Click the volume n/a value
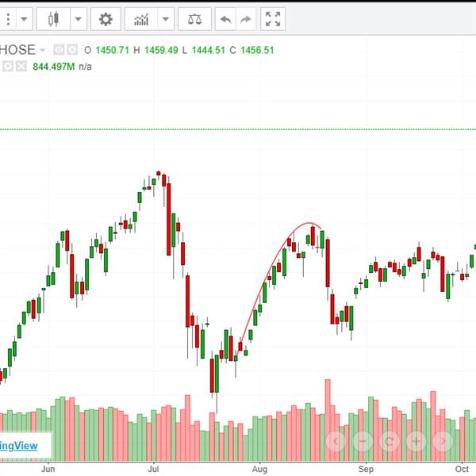Image resolution: width=476 pixels, height=476 pixels. 85,67
